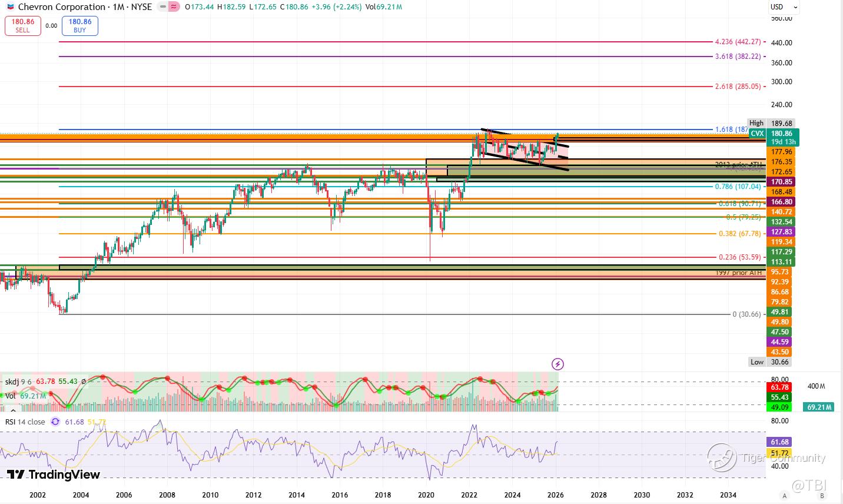
Task: Click the 69.21M volume value tag
Action: (820, 407)
